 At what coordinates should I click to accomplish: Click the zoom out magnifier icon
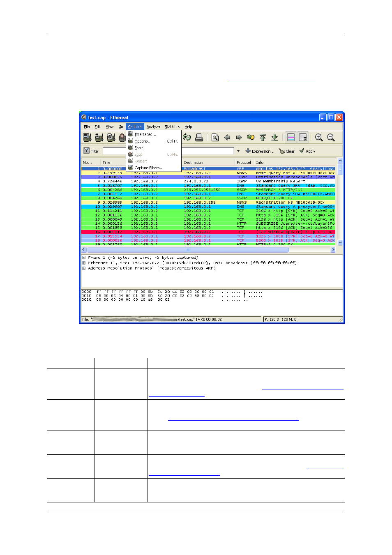[331, 138]
